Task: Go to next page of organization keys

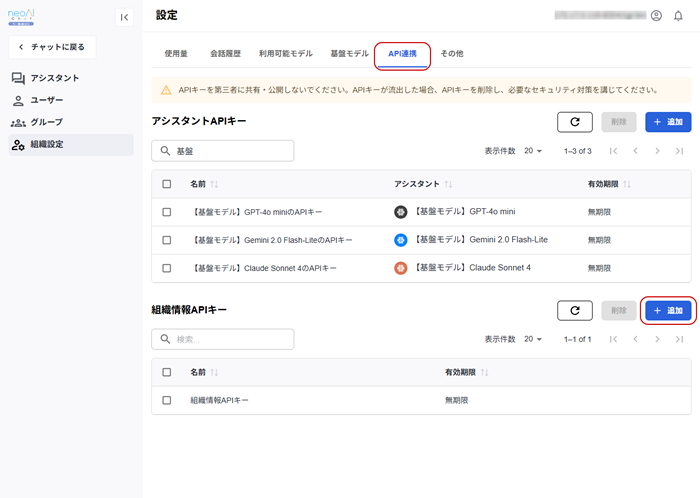Action: tap(657, 339)
